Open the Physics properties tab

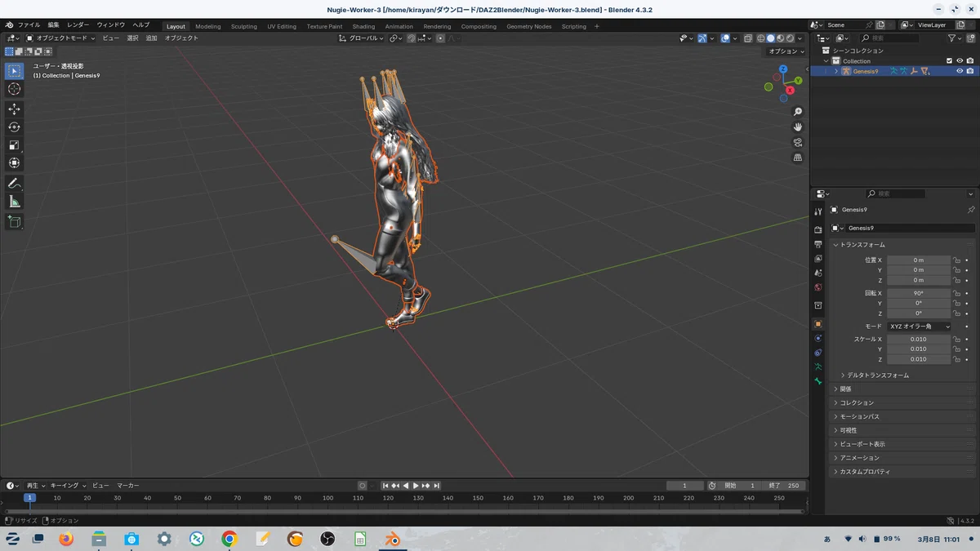(x=817, y=338)
